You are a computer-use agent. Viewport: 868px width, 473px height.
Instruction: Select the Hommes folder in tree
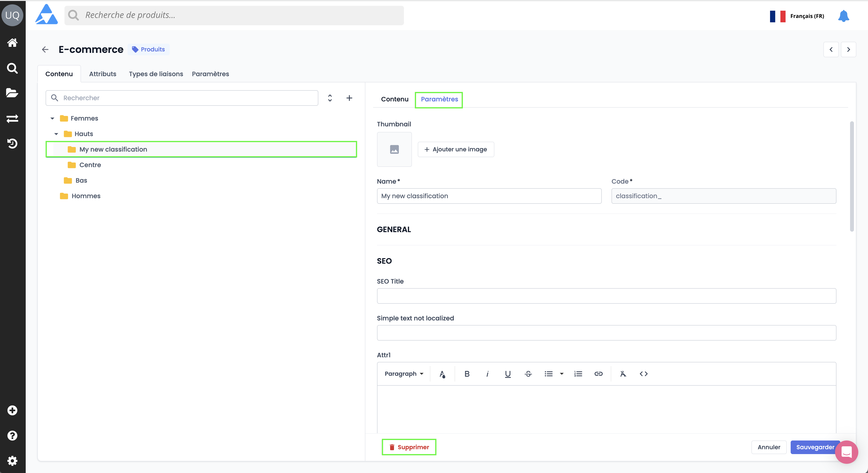coord(86,196)
